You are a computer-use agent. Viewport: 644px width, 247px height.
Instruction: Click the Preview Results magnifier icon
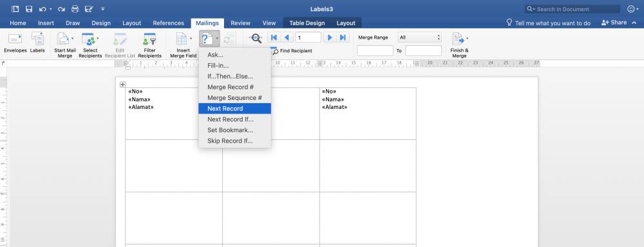click(256, 38)
